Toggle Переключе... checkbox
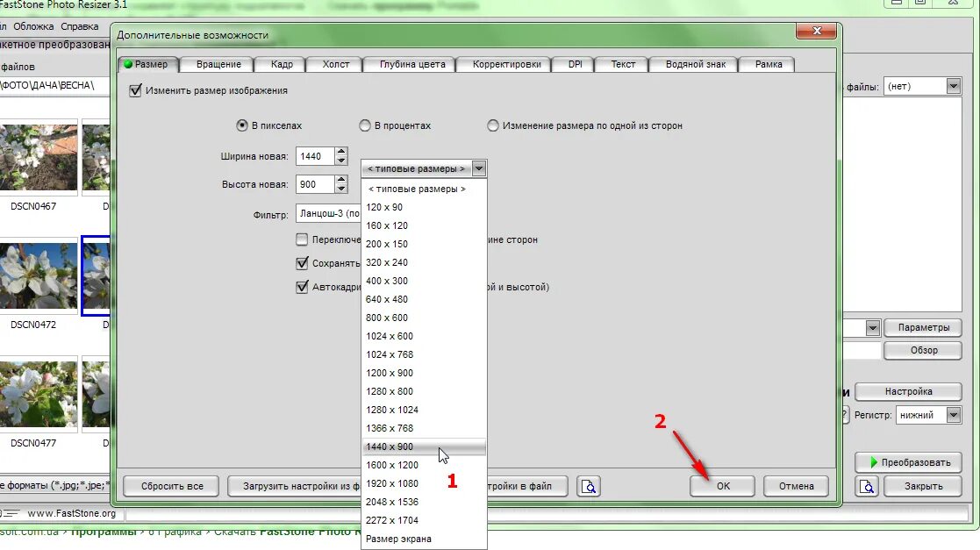The width and height of the screenshot is (980, 550). pos(302,239)
